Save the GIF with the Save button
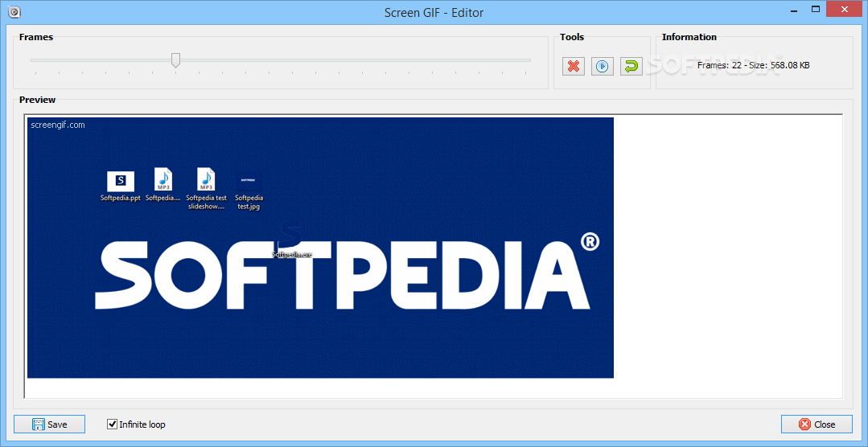This screenshot has height=447, width=868. click(49, 424)
